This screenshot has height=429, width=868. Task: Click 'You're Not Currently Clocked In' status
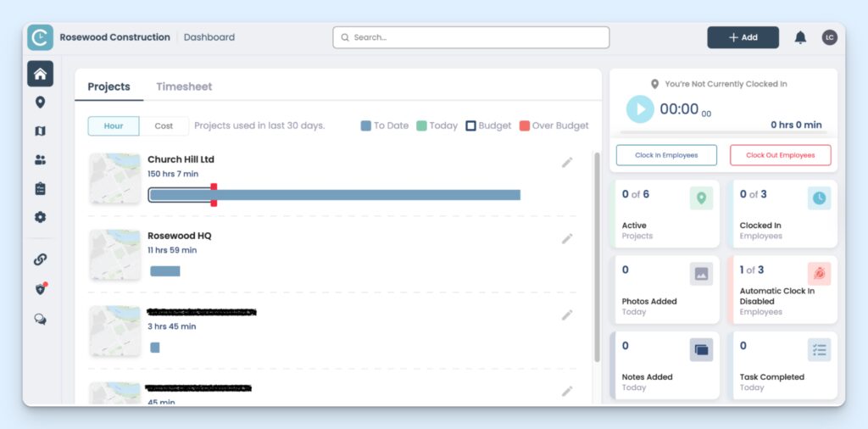726,84
